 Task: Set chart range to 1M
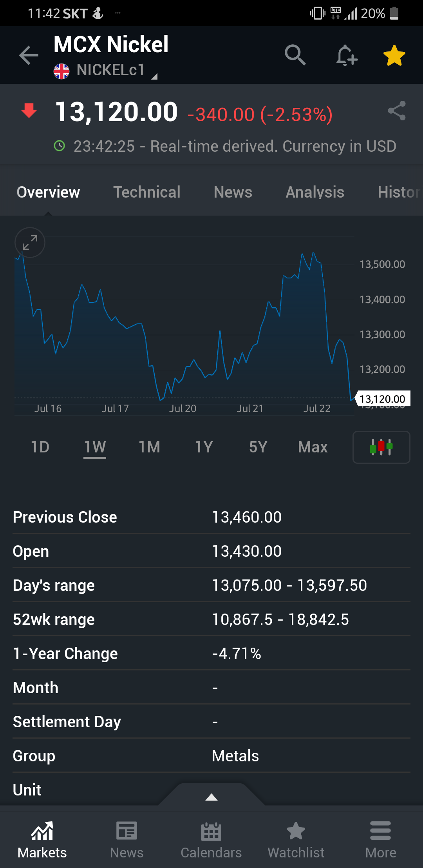tap(149, 447)
